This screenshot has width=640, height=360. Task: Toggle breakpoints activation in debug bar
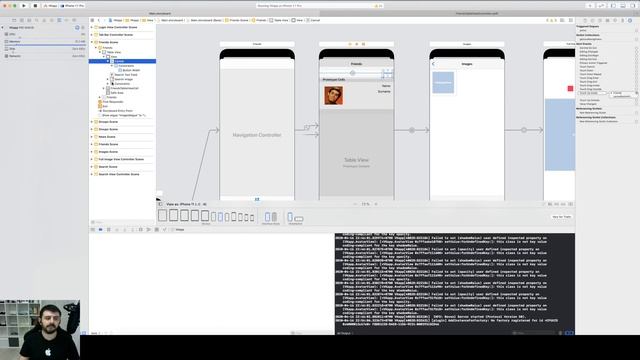[100, 229]
